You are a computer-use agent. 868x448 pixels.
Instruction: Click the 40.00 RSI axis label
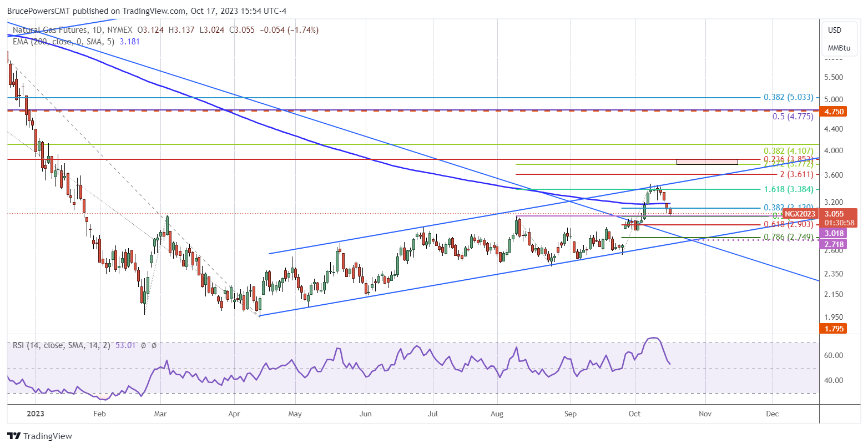tap(834, 380)
